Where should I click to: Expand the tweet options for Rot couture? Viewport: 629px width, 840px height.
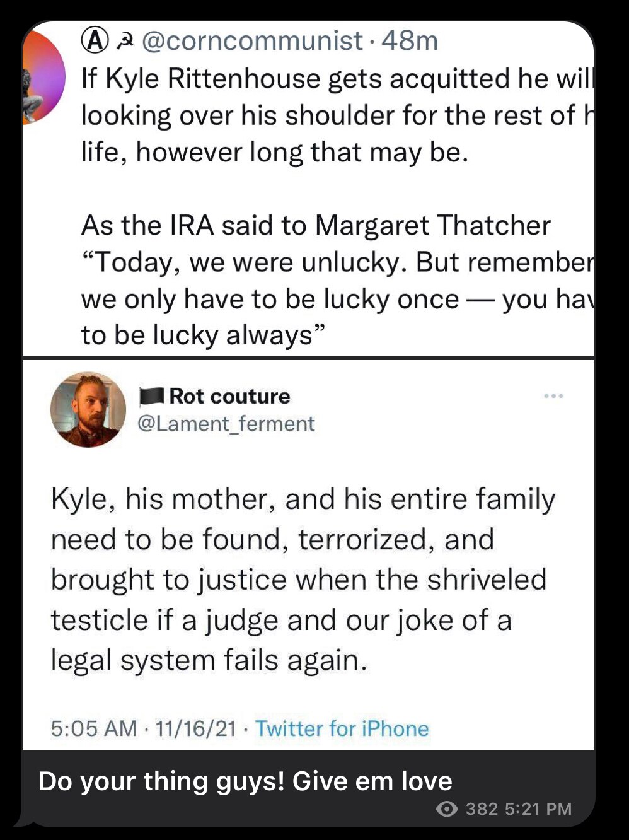pyautogui.click(x=555, y=395)
